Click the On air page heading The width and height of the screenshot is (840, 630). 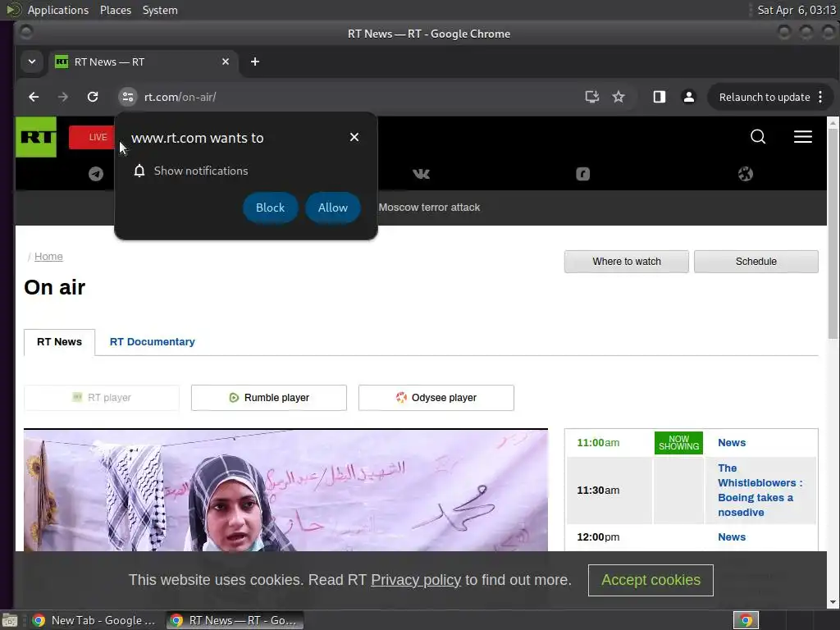(x=55, y=288)
